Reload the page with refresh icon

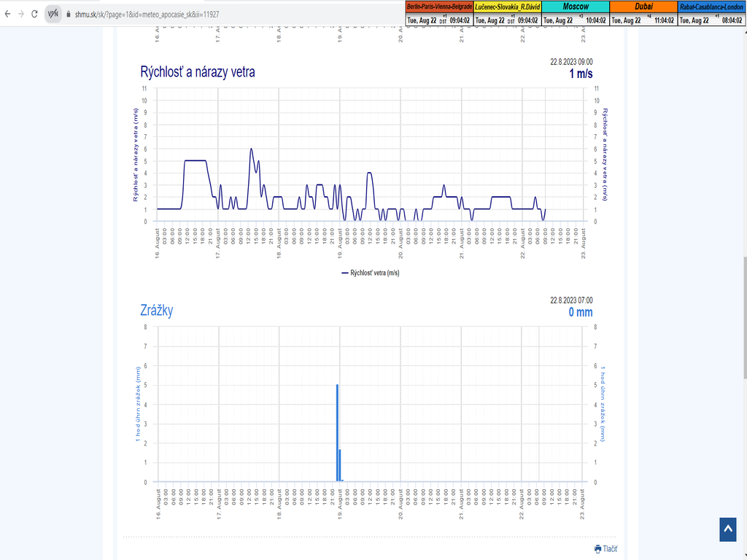[x=34, y=14]
